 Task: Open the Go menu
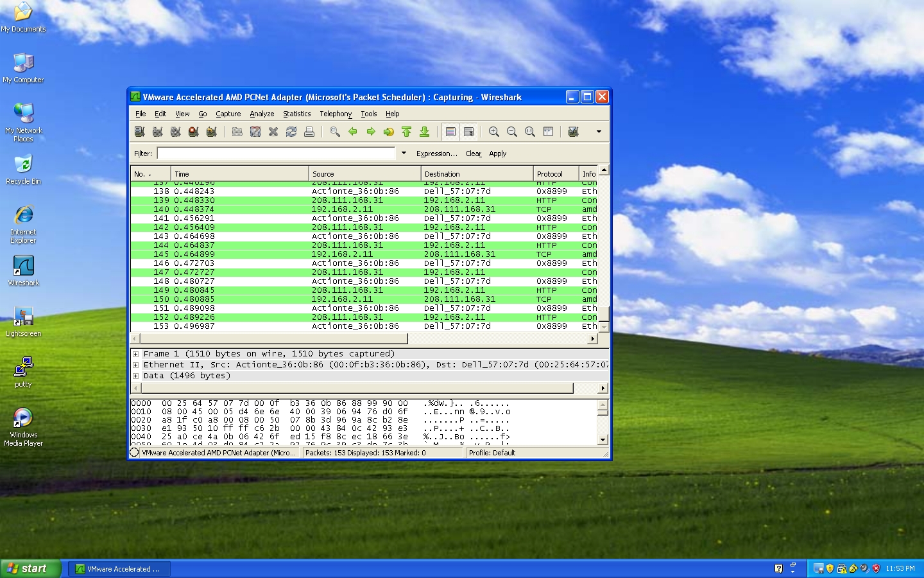tap(203, 114)
